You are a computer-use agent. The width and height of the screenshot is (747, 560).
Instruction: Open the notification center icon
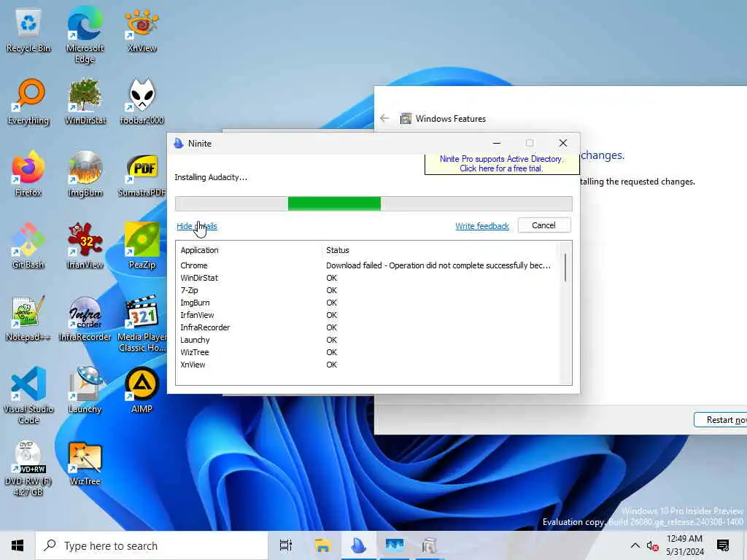click(x=723, y=545)
